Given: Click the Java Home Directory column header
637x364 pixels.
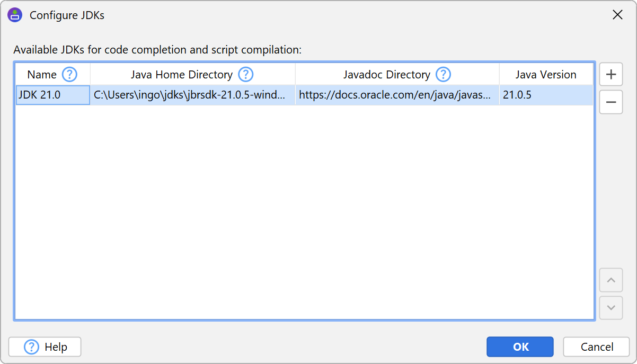Looking at the screenshot, I should tap(181, 75).
